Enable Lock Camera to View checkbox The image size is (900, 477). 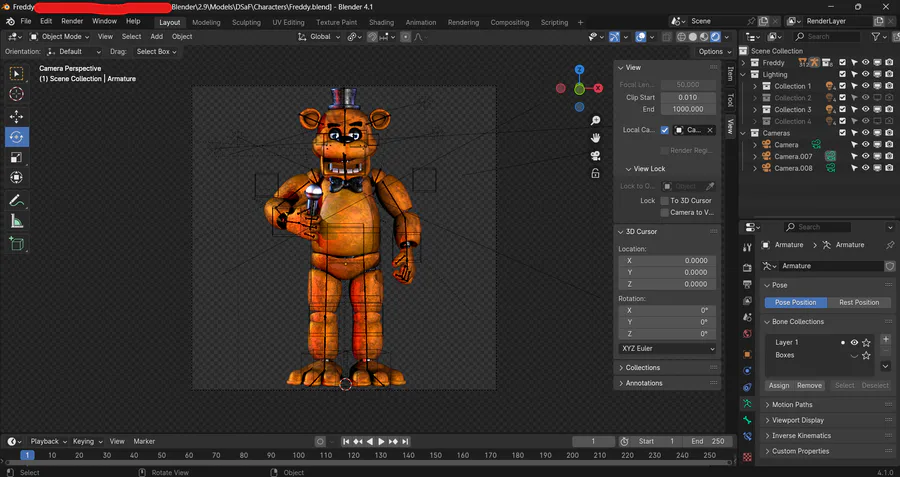coord(664,212)
